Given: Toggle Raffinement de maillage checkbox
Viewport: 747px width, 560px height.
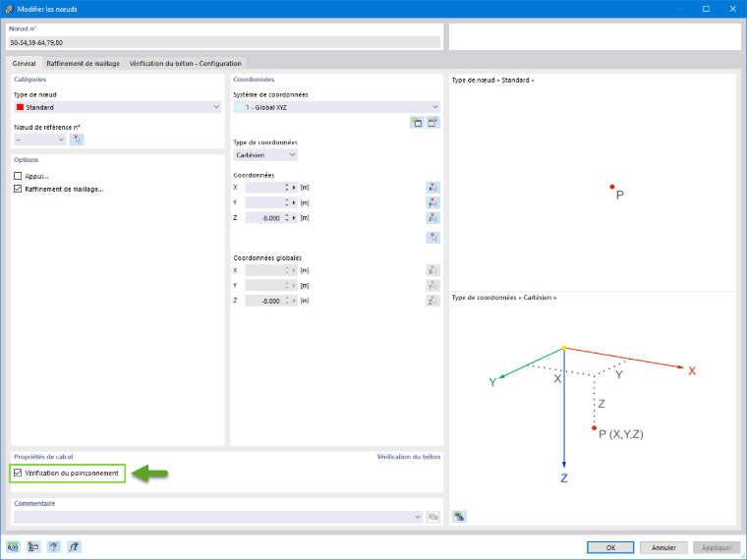Looking at the screenshot, I should 18,189.
